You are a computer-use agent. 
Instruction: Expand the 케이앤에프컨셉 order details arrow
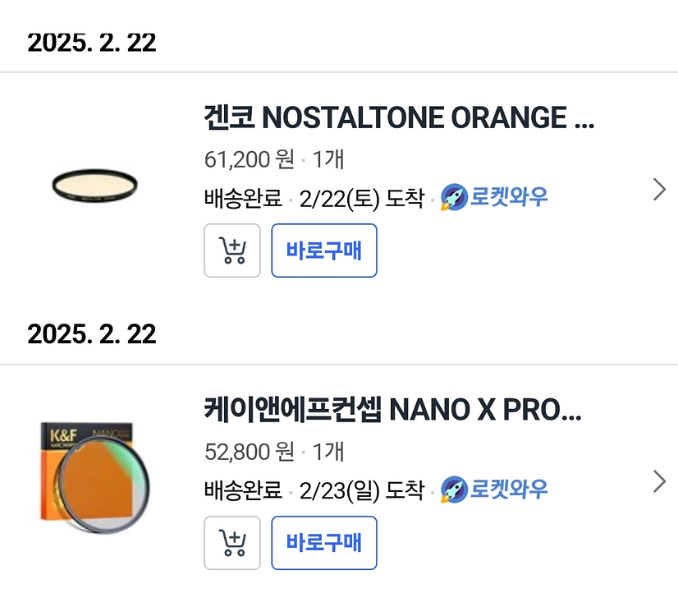(x=658, y=482)
